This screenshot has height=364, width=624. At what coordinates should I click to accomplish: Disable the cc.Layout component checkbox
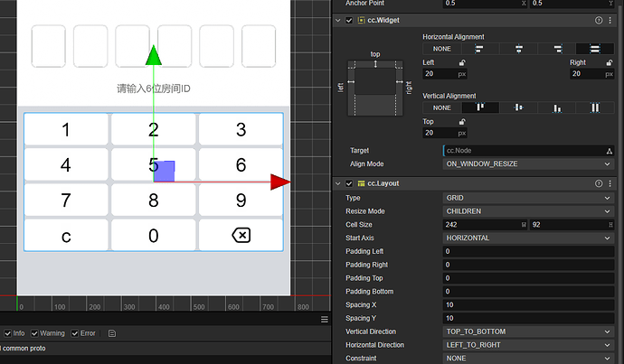pos(349,183)
